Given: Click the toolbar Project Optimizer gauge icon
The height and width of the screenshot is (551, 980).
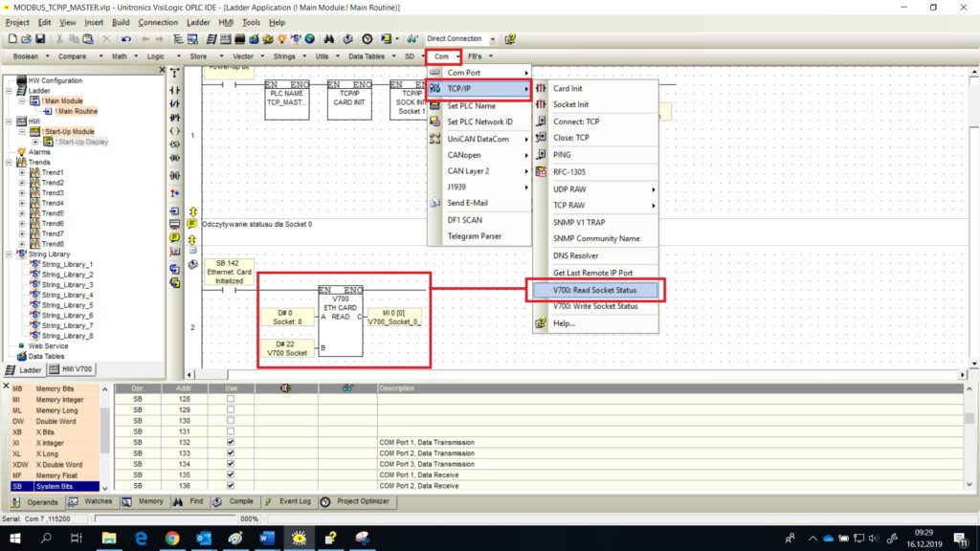Looking at the screenshot, I should [x=367, y=38].
